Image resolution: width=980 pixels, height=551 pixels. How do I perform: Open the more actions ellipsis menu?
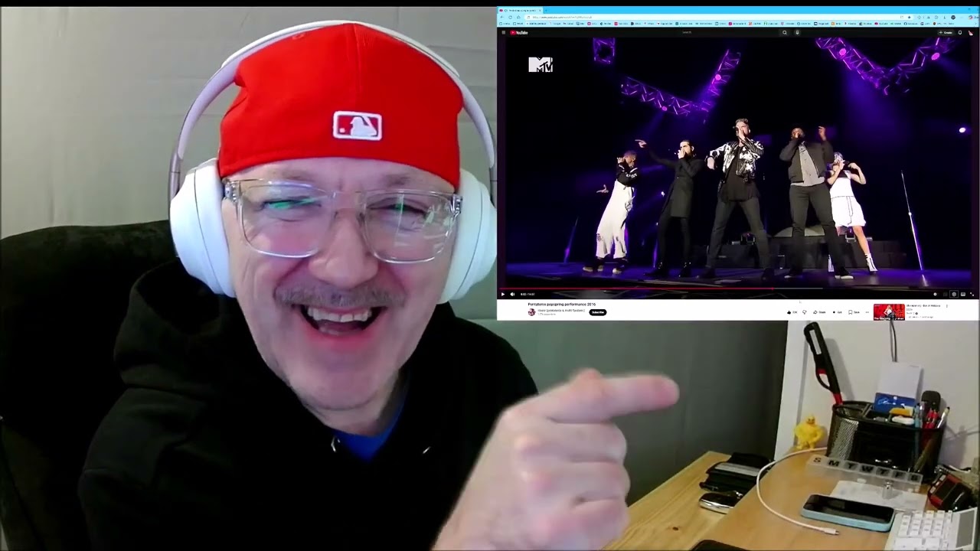tap(867, 312)
